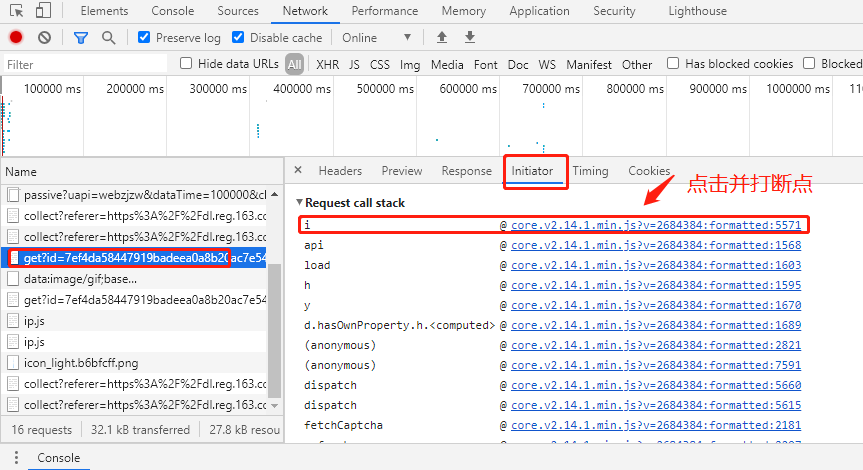Collapse the Request call stack section
Screen dimensions: 863x470
(x=299, y=203)
